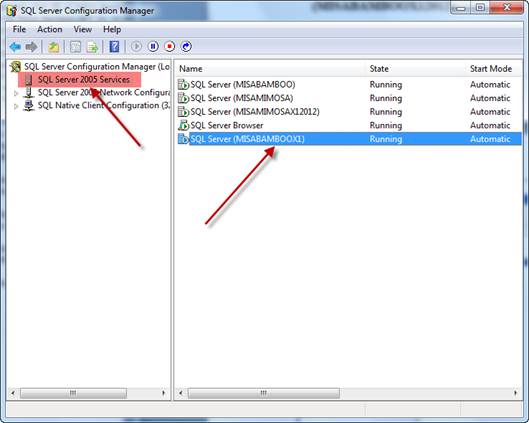Open the Action menu
The height and width of the screenshot is (423, 529).
pos(50,29)
